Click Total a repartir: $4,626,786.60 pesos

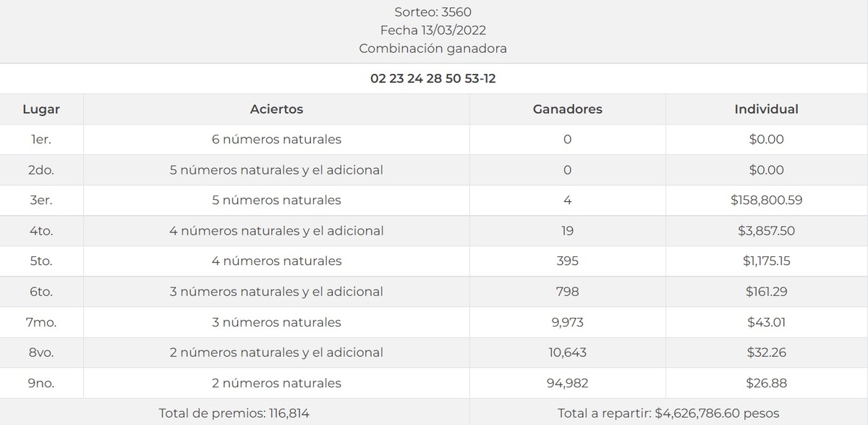668,413
